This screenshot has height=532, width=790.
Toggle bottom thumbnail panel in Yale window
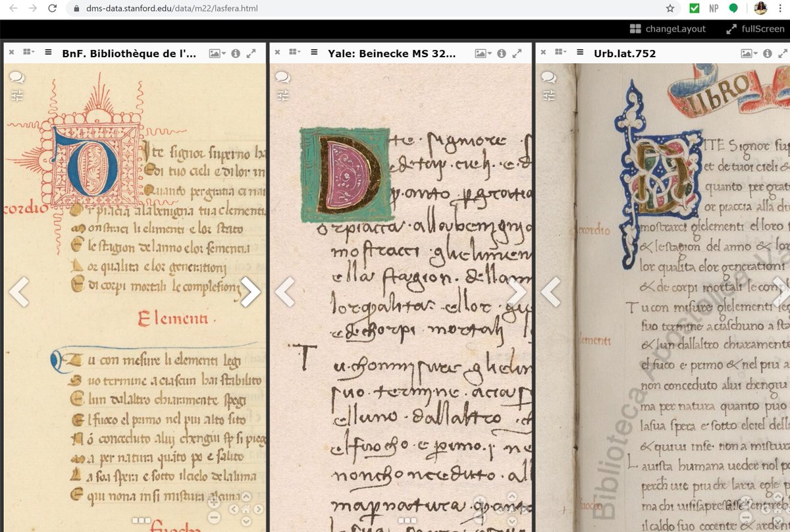coord(407,520)
